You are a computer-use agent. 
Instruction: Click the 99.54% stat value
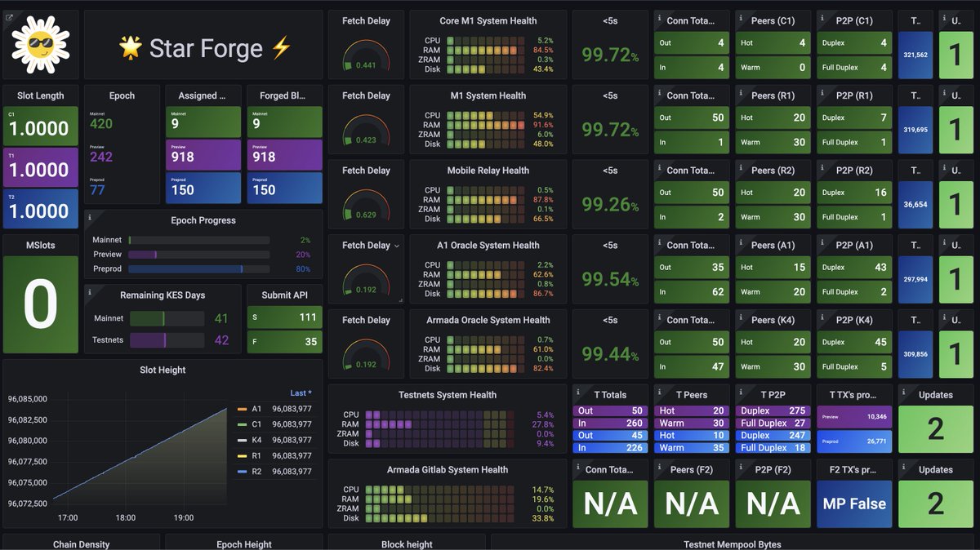click(610, 280)
